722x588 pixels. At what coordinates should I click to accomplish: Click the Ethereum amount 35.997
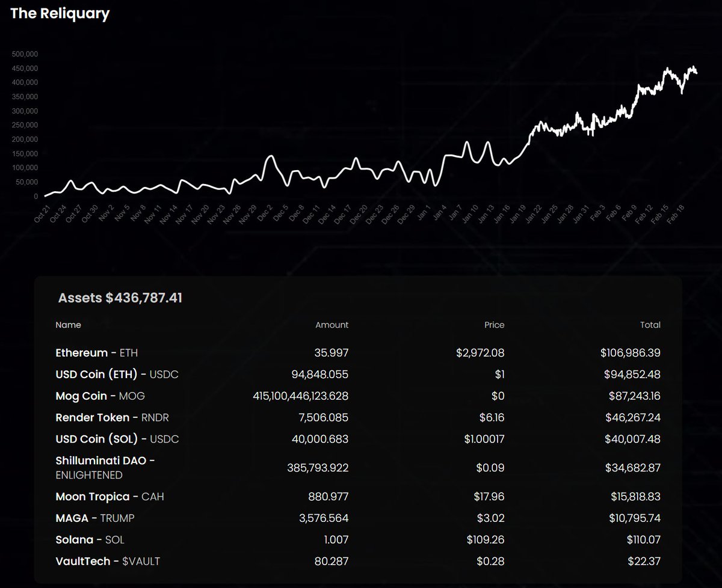pyautogui.click(x=332, y=353)
